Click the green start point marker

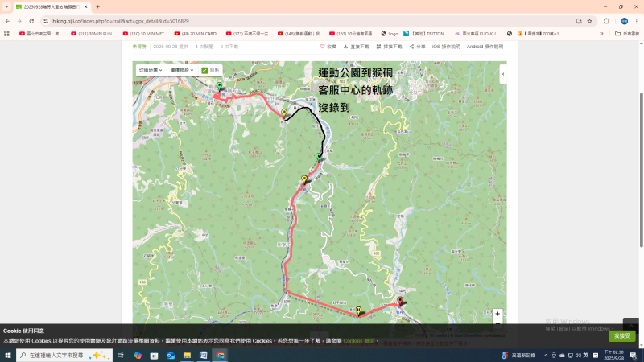(x=219, y=85)
